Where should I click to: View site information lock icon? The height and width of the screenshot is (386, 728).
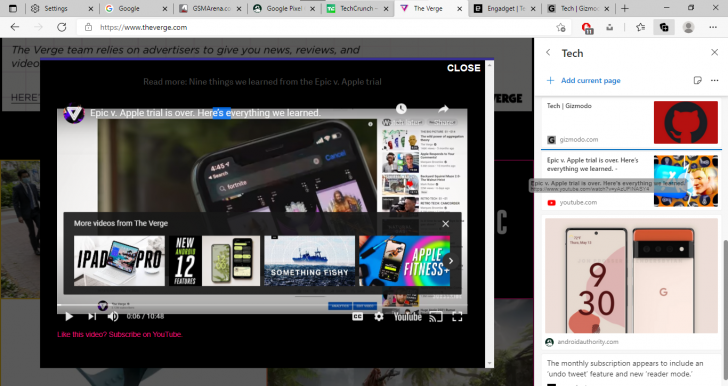(x=88, y=27)
